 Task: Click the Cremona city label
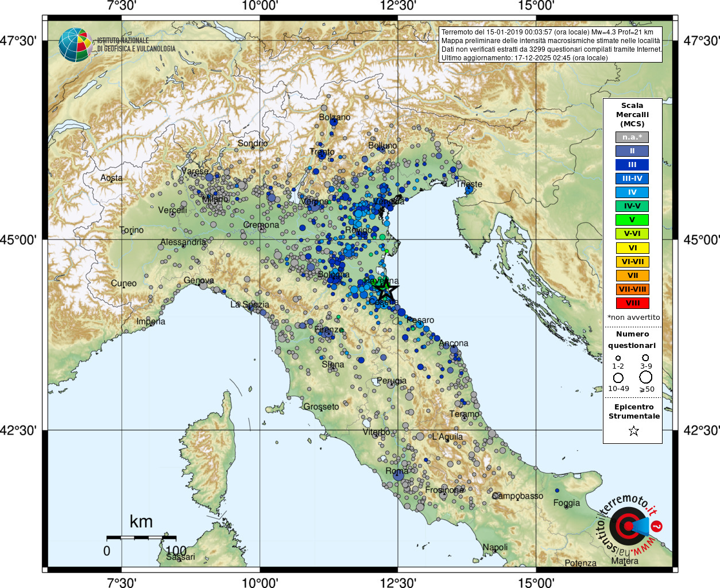261,225
